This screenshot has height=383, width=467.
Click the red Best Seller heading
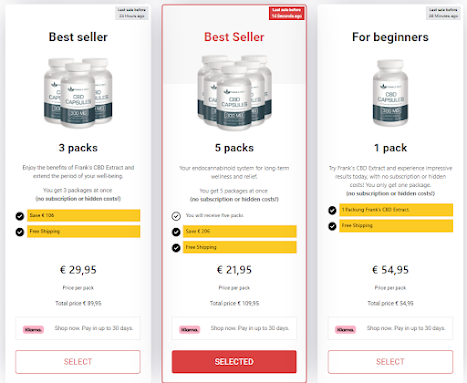coord(234,37)
